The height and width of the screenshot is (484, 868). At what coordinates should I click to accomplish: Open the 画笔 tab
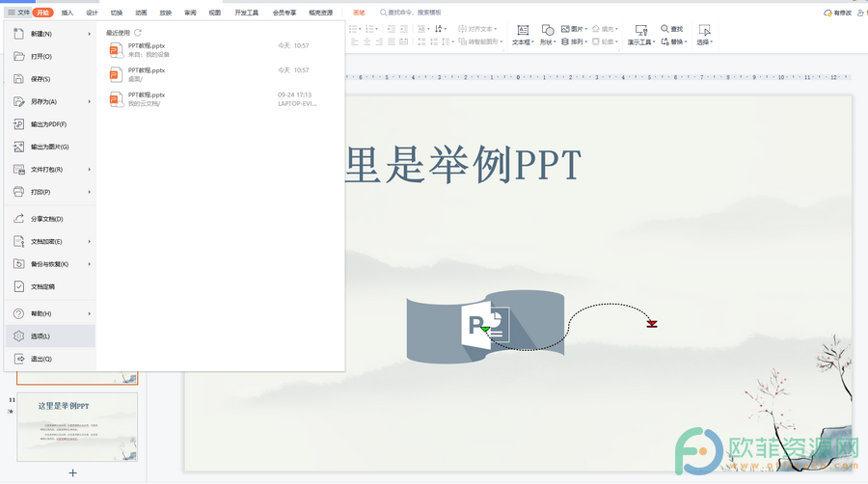(359, 13)
